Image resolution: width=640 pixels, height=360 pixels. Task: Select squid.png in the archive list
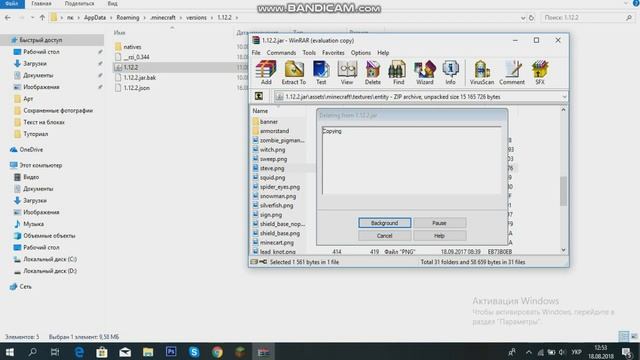coord(272,178)
